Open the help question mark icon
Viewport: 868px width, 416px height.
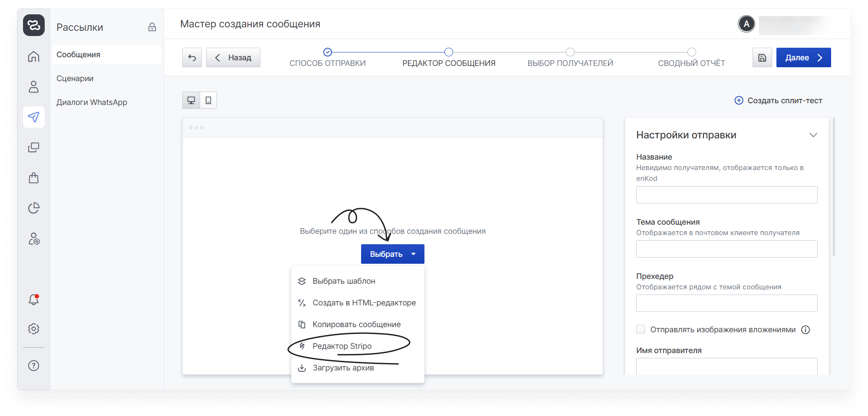(34, 366)
